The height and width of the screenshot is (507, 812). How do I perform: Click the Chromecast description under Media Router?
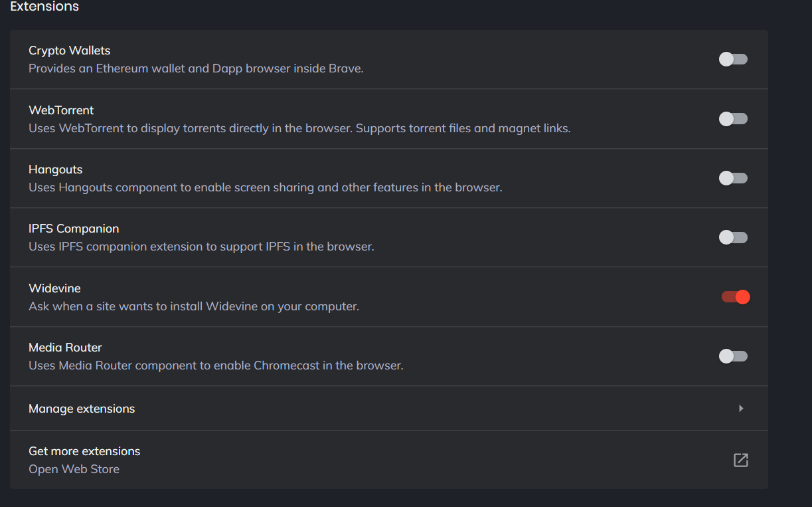(x=216, y=365)
